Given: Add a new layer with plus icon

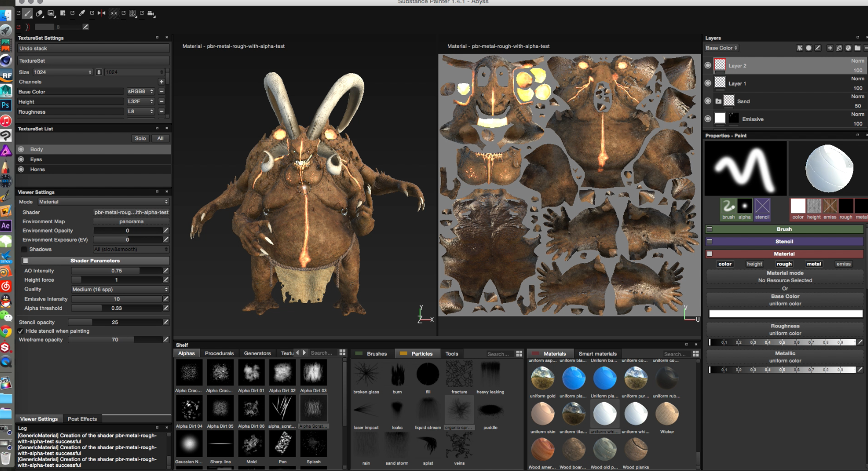Looking at the screenshot, I should tap(830, 48).
